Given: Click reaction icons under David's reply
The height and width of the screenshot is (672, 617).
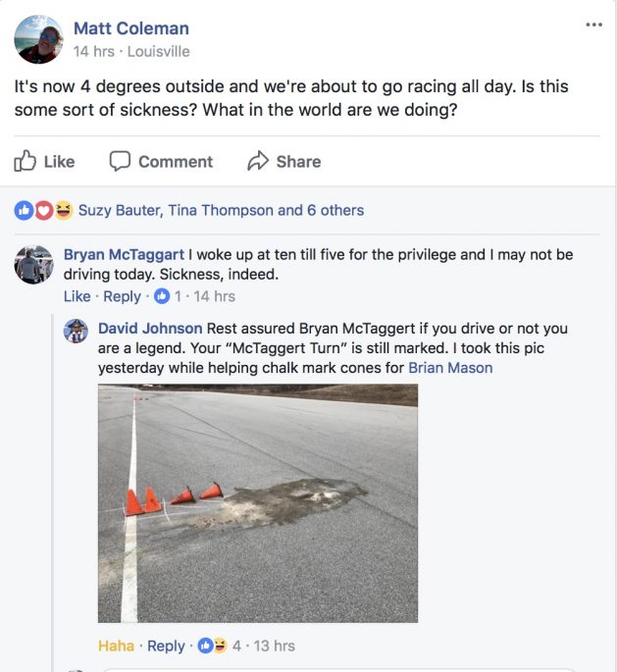Looking at the screenshot, I should point(210,646).
